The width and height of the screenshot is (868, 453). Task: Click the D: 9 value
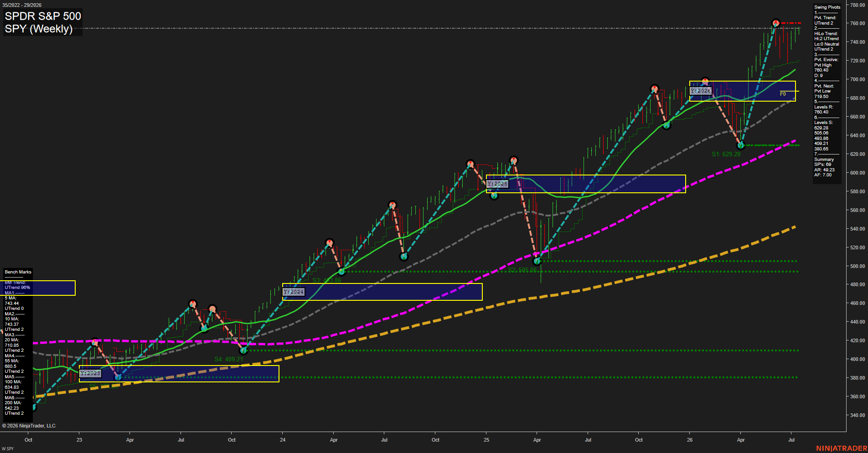[818, 76]
